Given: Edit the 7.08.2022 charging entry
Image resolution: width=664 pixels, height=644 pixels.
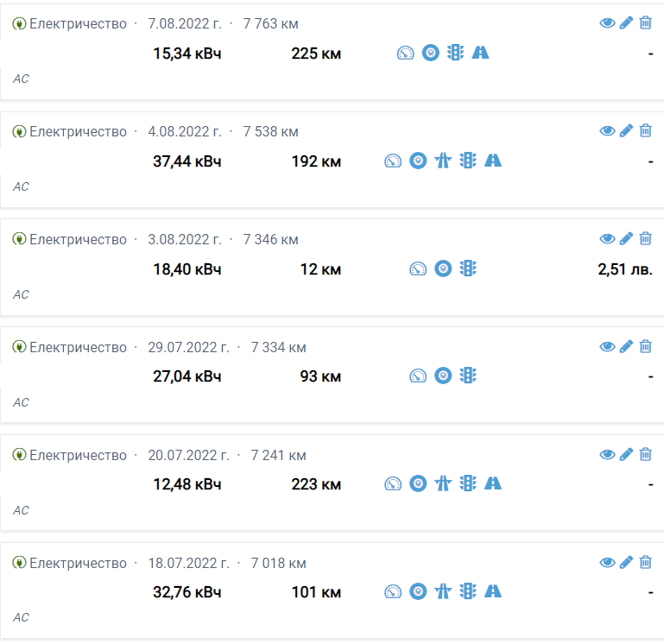Looking at the screenshot, I should (x=627, y=23).
